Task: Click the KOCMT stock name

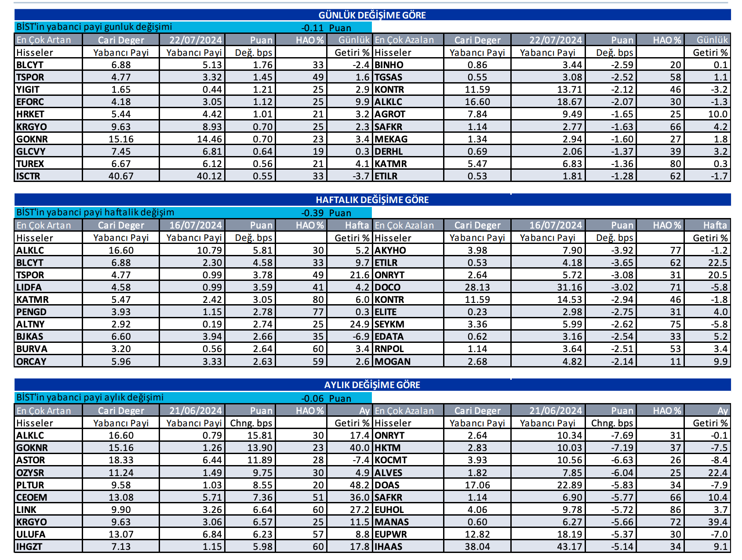Action: point(391,460)
